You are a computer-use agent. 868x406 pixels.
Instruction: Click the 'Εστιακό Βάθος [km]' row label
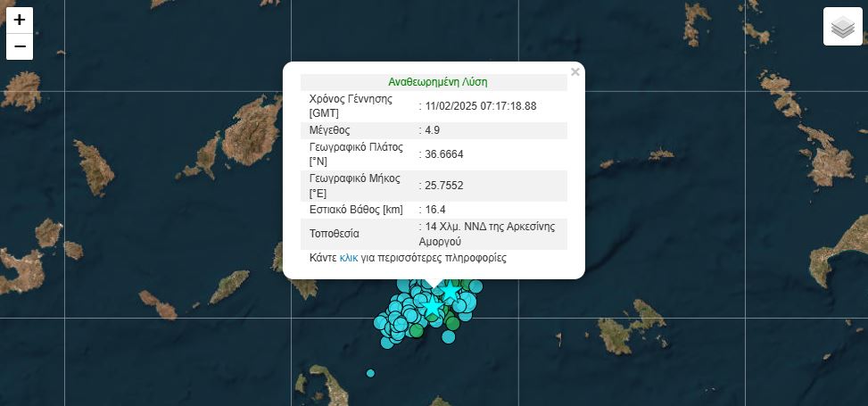click(356, 210)
